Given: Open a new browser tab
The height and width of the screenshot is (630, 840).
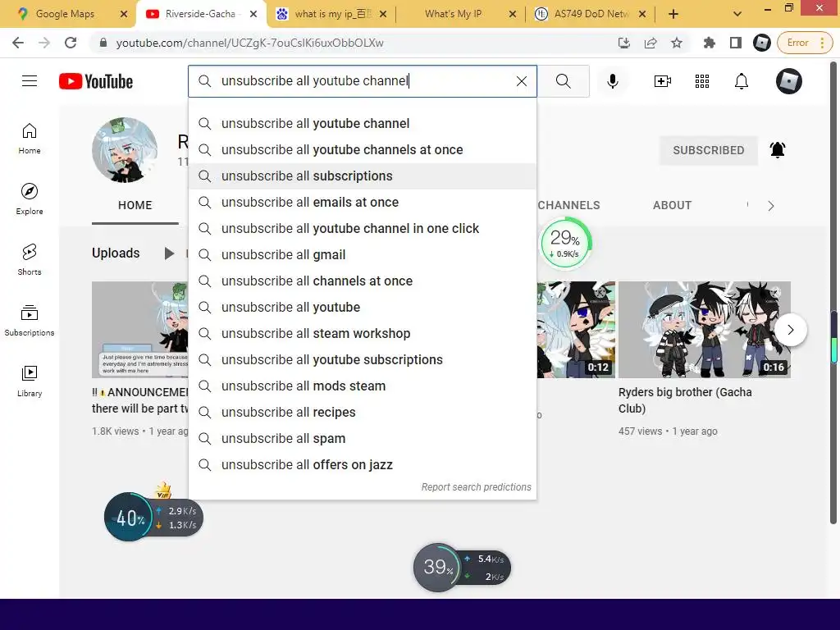Looking at the screenshot, I should [x=673, y=15].
